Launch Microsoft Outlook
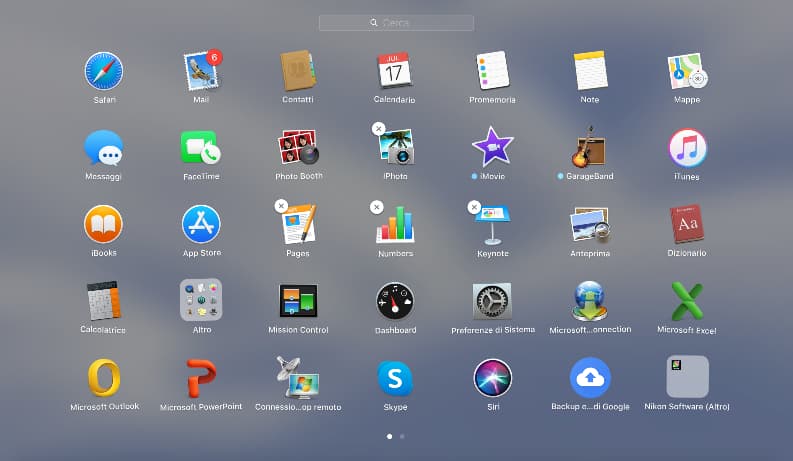The image size is (793, 461). click(104, 378)
